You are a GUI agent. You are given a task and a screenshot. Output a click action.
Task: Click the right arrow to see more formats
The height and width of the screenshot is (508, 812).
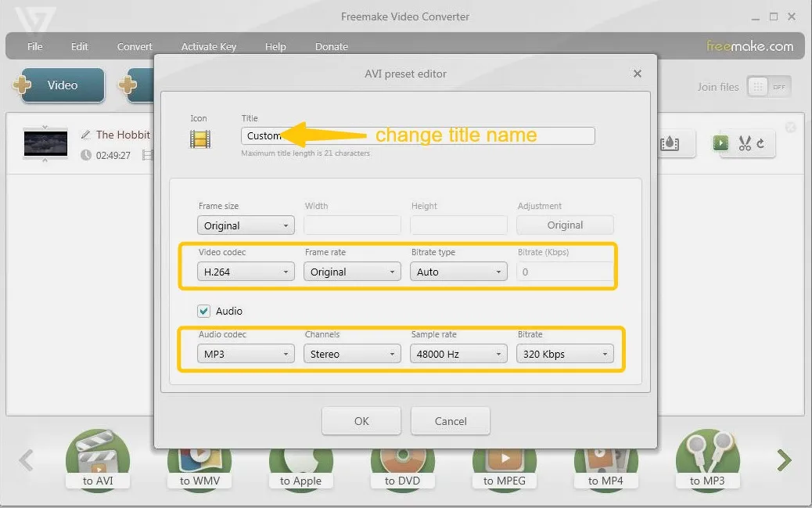tap(782, 460)
